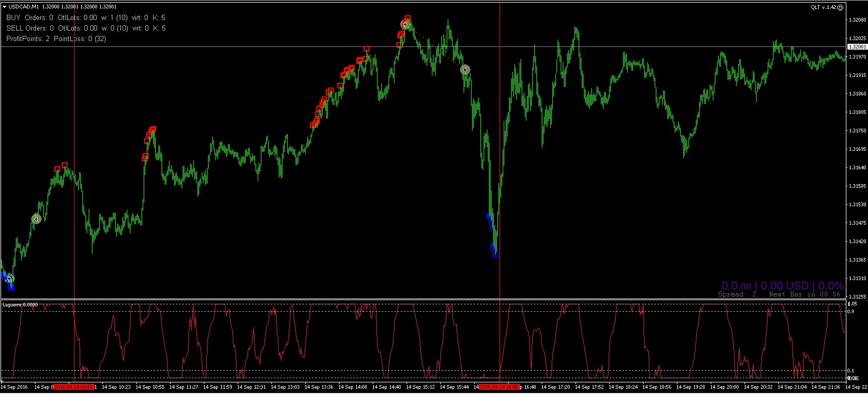
Task: Click the 14 Sep 10:23 time label
Action: [116, 387]
